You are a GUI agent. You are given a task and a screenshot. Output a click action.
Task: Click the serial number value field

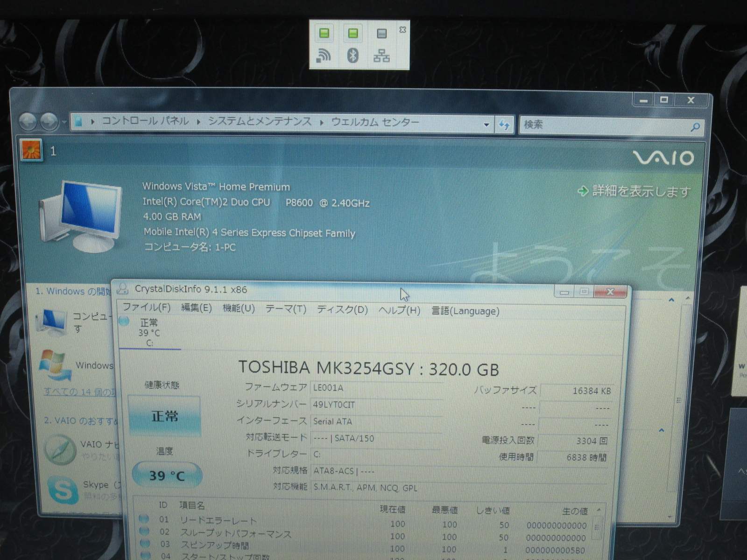(x=376, y=405)
